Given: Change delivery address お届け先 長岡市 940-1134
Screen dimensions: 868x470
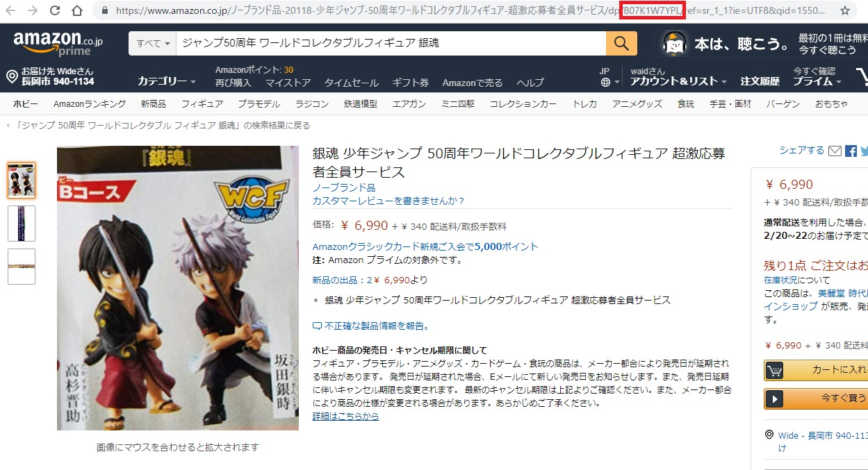Looking at the screenshot, I should (x=50, y=76).
